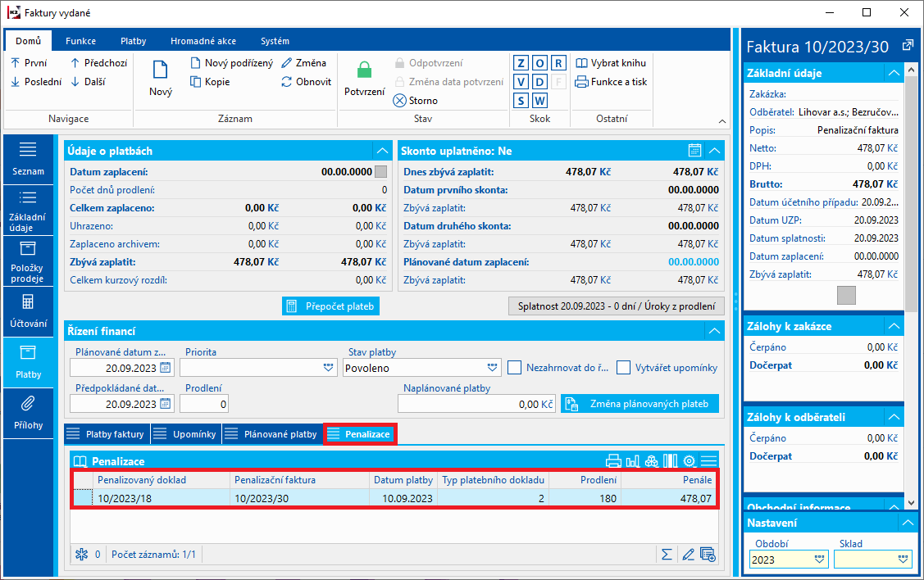Select Penalizace row 10/2023/18

pyautogui.click(x=395, y=498)
